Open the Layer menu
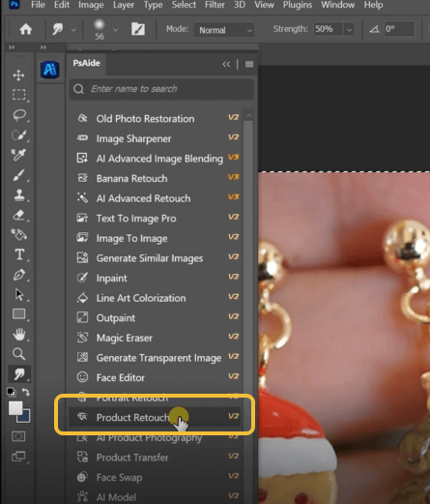 tap(124, 5)
